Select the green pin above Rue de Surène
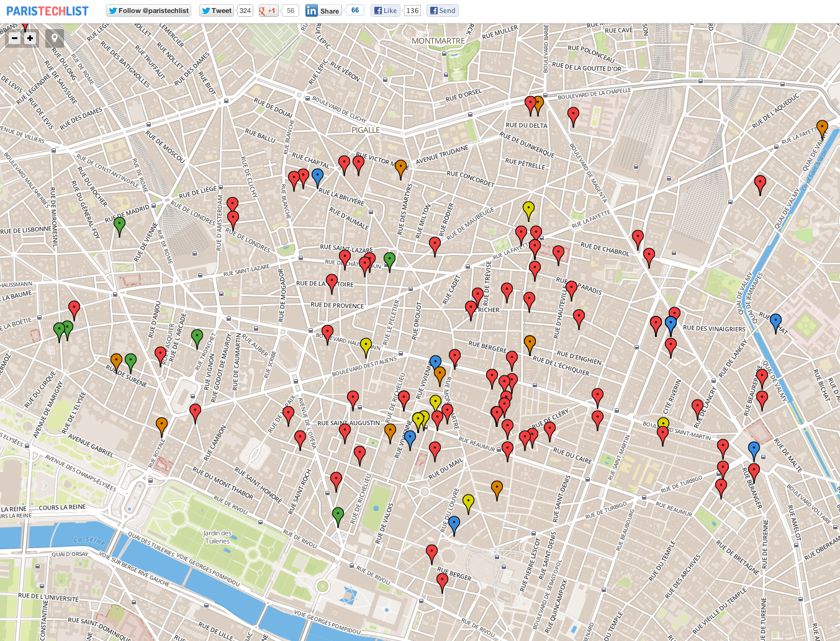840x641 pixels. coord(130,363)
